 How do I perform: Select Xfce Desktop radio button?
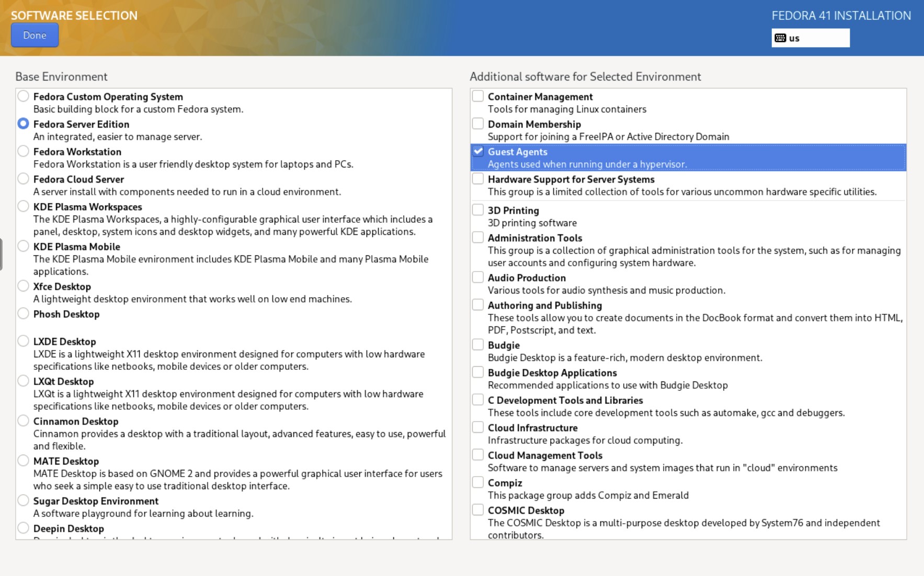pos(23,286)
